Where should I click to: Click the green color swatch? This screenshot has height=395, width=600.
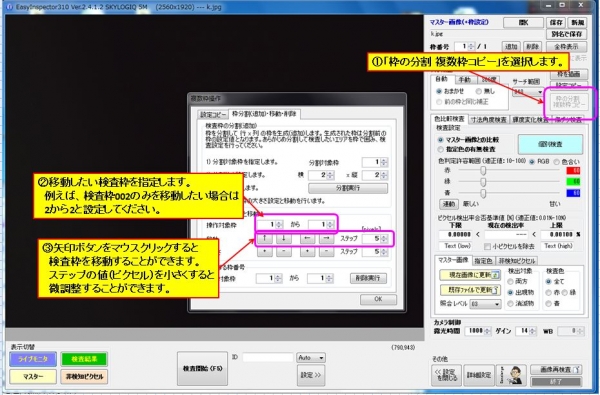[573, 181]
